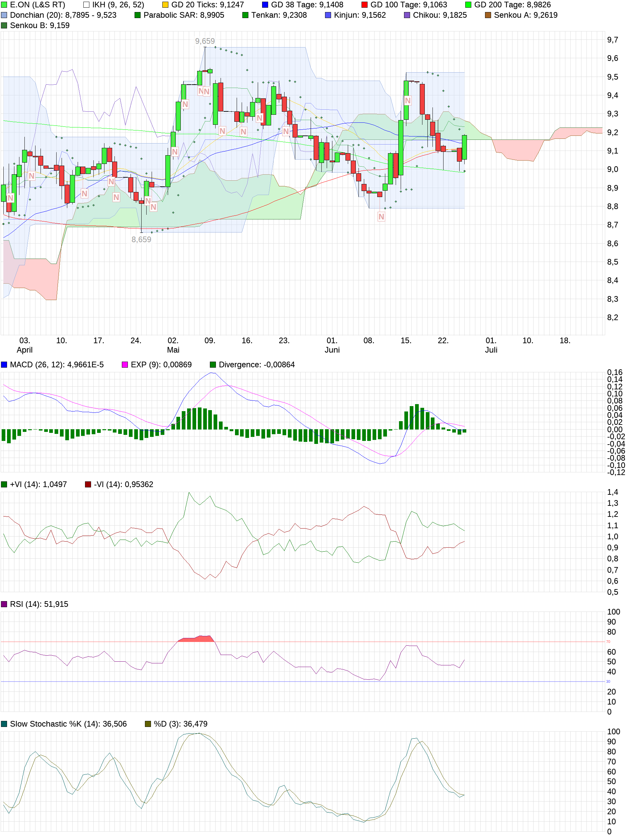
Task: Click the 'Senkou B: 9,159' label
Action: (40, 25)
